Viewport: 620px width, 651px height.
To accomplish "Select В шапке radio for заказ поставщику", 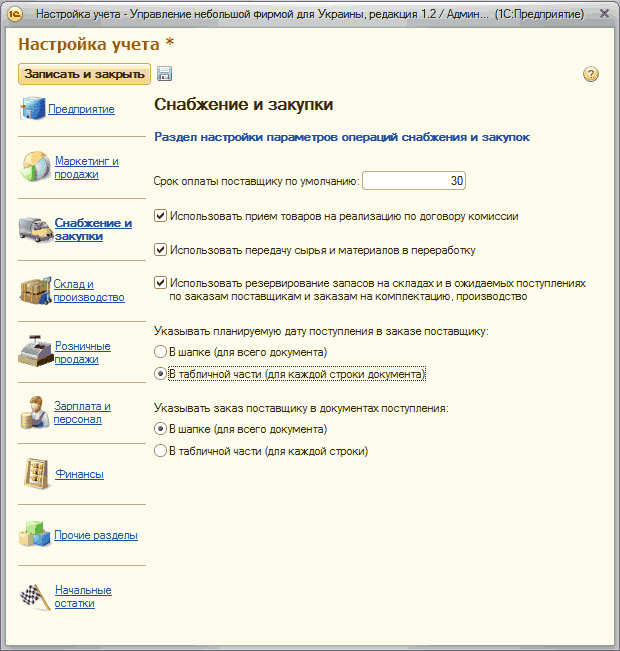I will (160, 429).
